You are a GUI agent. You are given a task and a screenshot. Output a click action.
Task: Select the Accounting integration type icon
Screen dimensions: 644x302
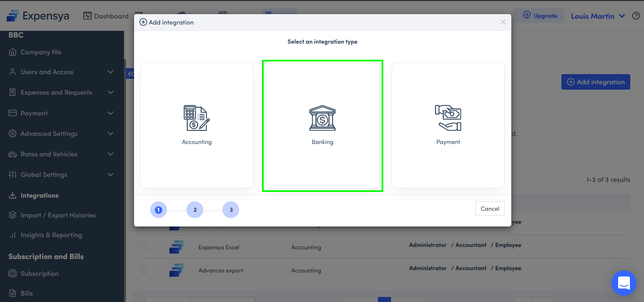click(197, 118)
